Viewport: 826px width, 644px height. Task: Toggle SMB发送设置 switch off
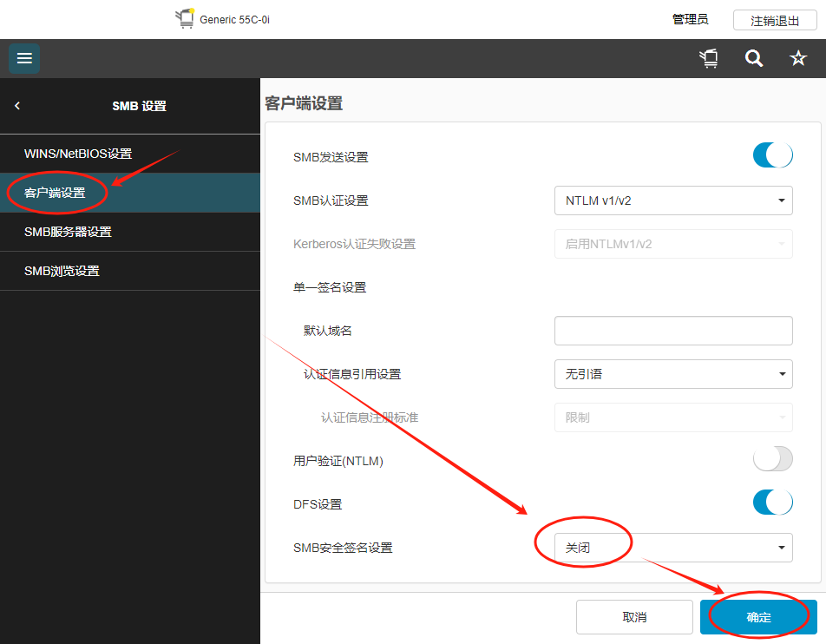[x=772, y=156]
